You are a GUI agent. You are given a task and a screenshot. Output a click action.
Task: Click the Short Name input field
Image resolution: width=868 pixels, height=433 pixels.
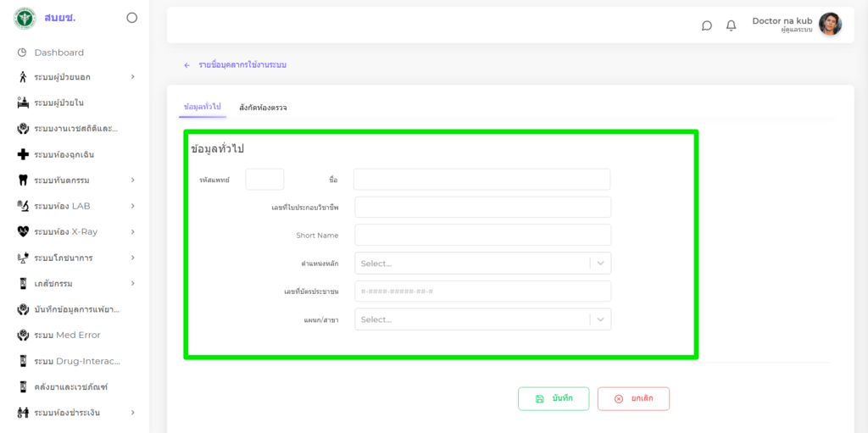coord(482,235)
